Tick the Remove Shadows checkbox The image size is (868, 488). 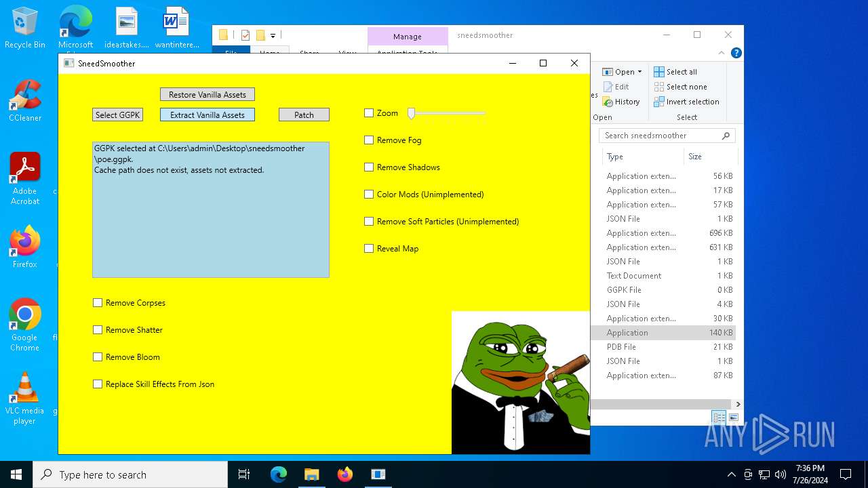coord(369,167)
